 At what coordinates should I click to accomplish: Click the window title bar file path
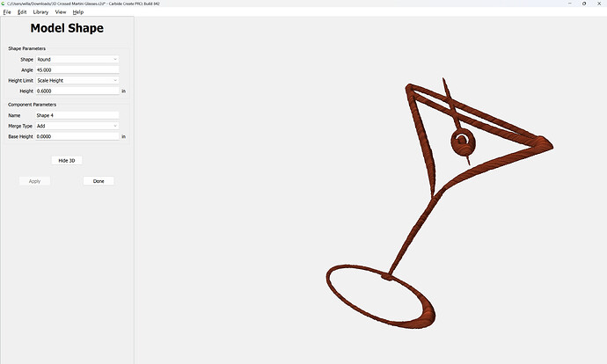pos(88,4)
